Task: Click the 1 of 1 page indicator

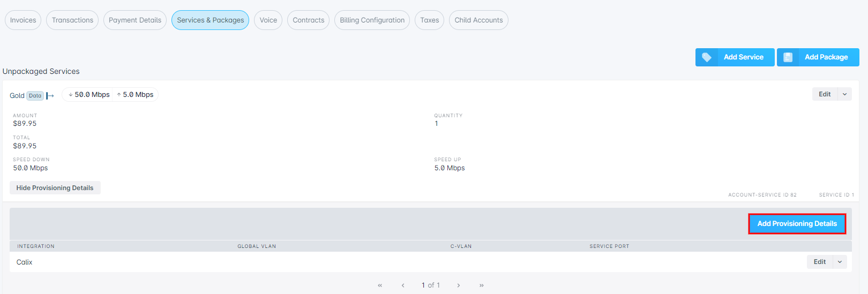Action: tap(431, 285)
